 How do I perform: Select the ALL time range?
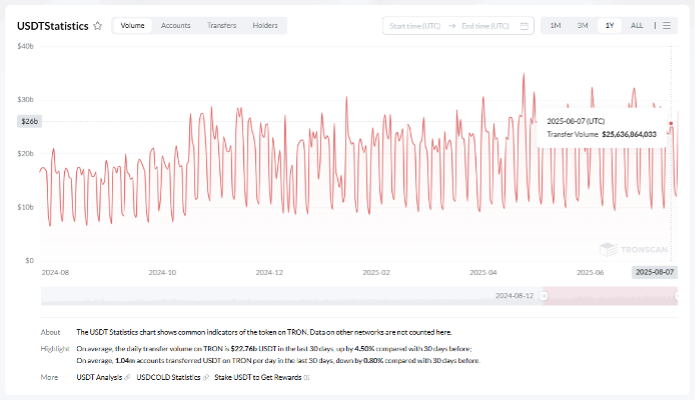637,26
